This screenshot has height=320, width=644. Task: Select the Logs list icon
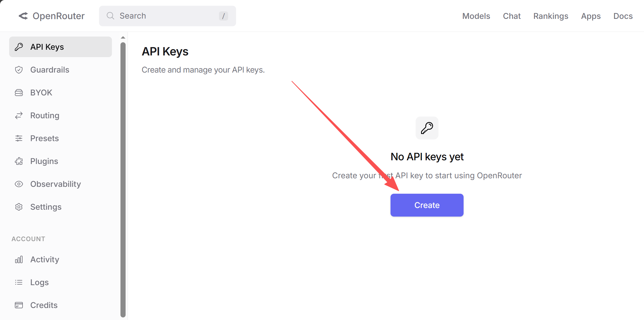[19, 282]
